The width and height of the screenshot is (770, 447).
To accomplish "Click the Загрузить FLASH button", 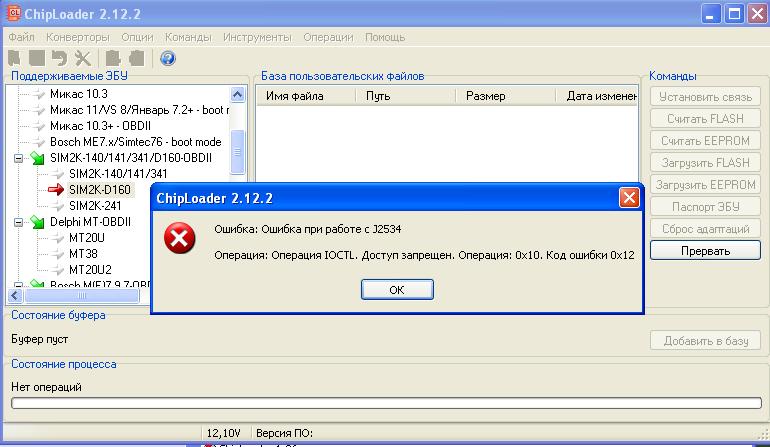I will coord(705,163).
